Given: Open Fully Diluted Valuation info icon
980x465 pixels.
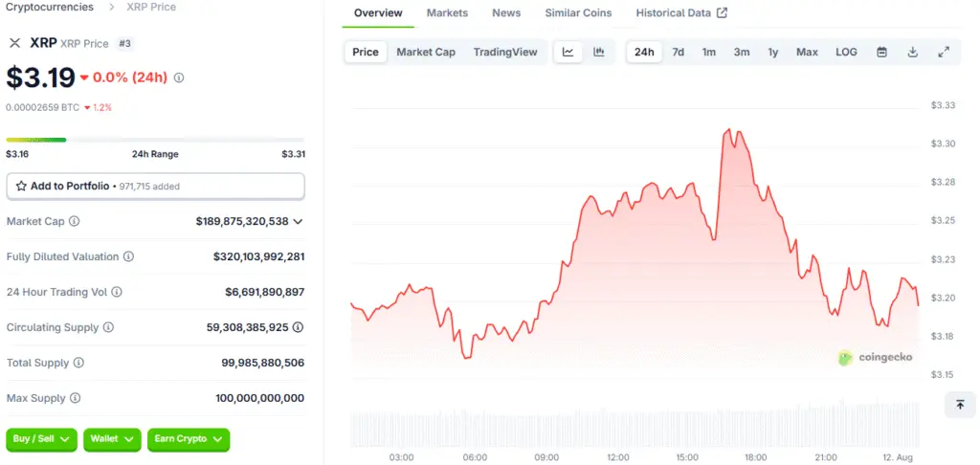Looking at the screenshot, I should click(129, 256).
